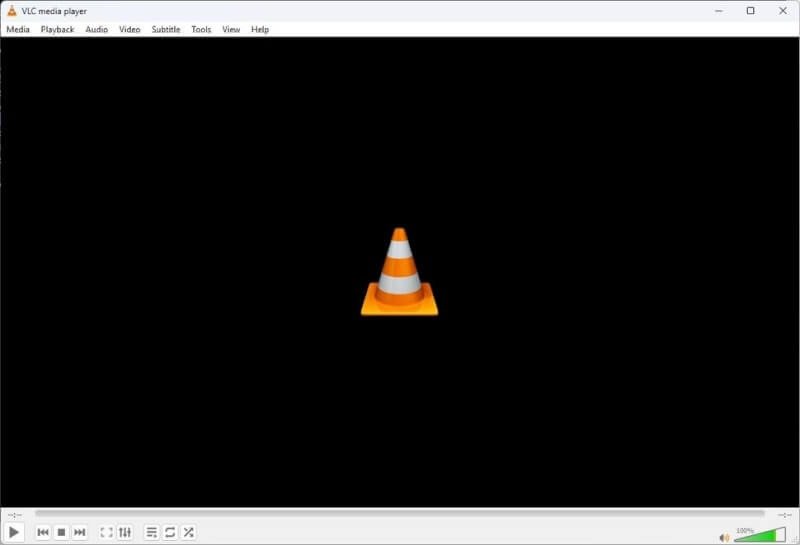Open the Media menu
The width and height of the screenshot is (800, 545).
click(18, 30)
